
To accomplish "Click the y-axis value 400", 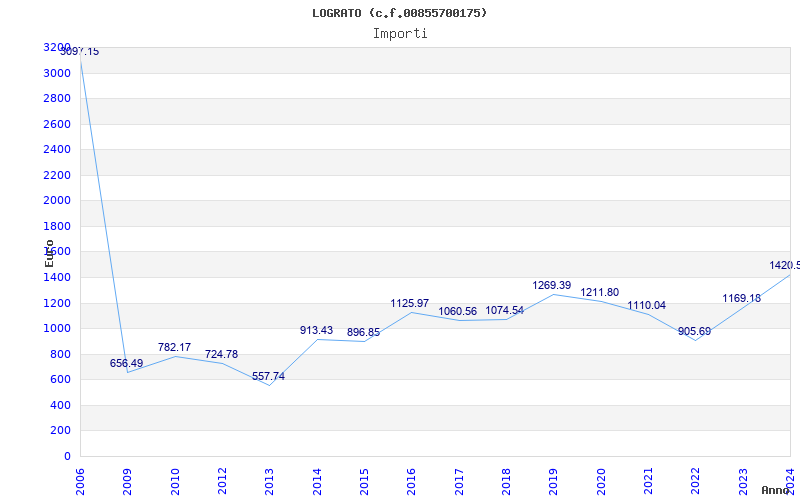I will [x=60, y=405].
